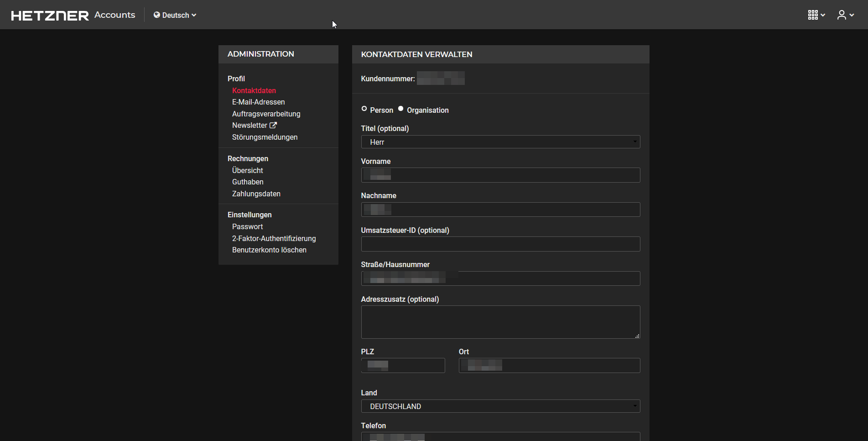Go to E-Mail-Adressen
The height and width of the screenshot is (441, 868).
tap(259, 102)
